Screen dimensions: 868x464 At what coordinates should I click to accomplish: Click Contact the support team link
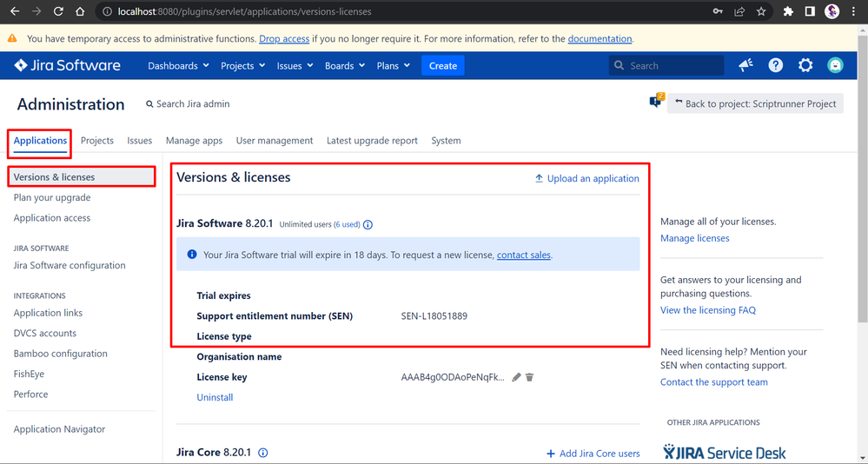[x=714, y=382]
